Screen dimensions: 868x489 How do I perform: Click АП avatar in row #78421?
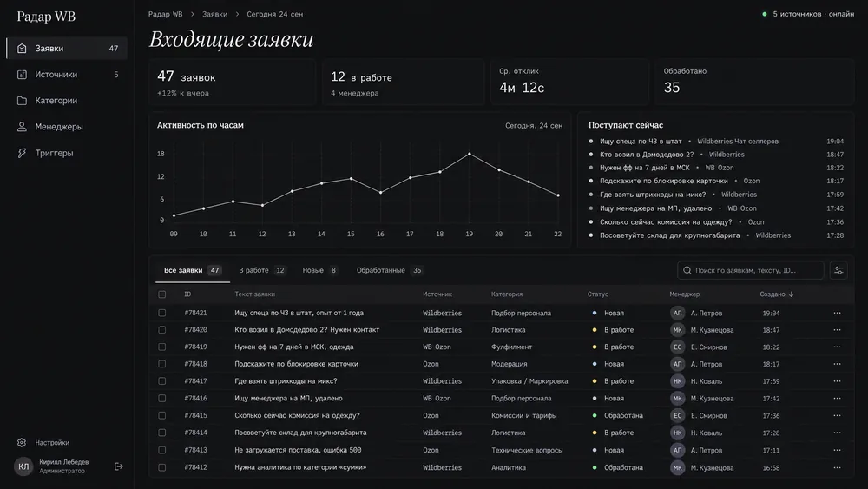click(x=677, y=313)
